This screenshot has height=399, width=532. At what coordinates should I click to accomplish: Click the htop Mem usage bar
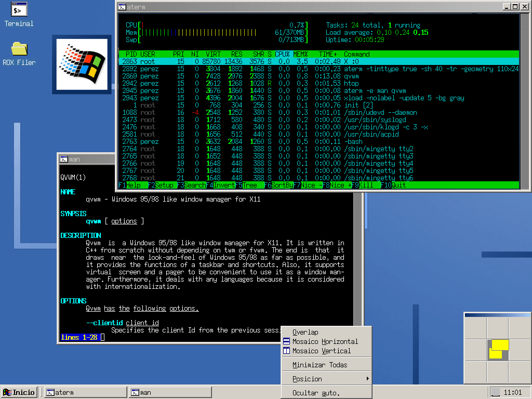click(217, 33)
